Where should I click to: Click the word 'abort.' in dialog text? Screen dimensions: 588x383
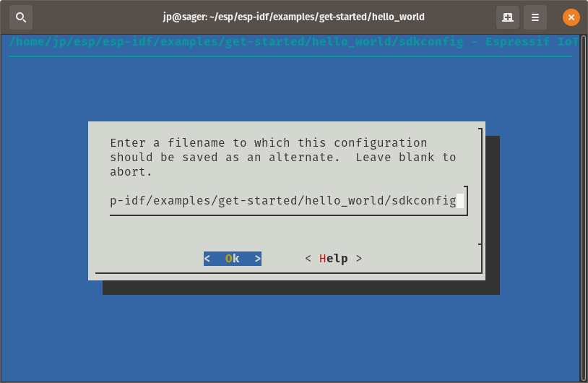[131, 172]
